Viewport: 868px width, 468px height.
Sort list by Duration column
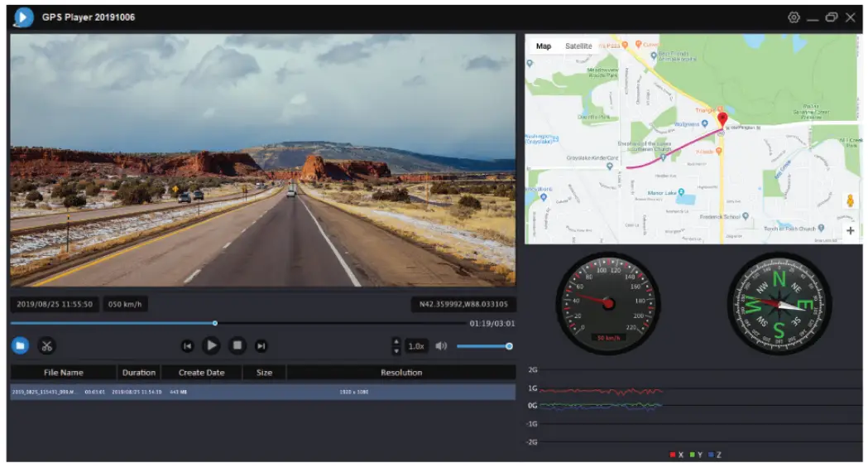tap(139, 373)
